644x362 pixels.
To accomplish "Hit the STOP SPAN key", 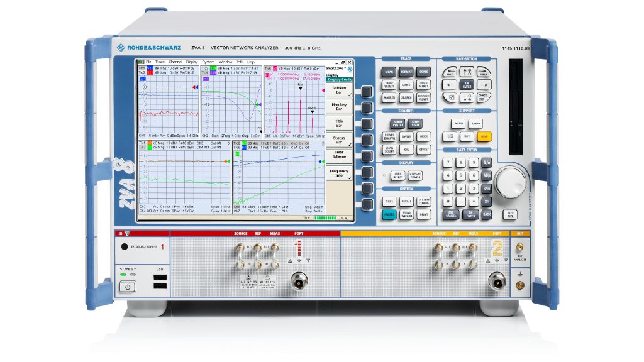I will pyautogui.click(x=415, y=124).
